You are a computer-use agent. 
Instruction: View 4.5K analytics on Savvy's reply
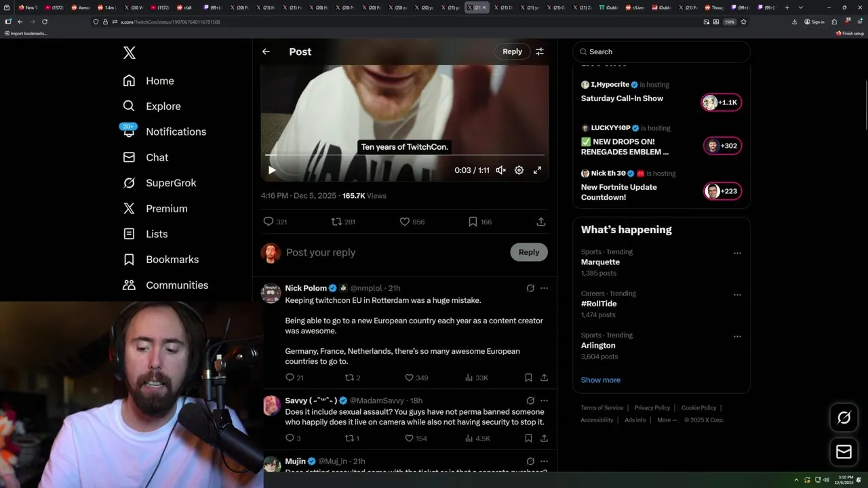coord(477,439)
